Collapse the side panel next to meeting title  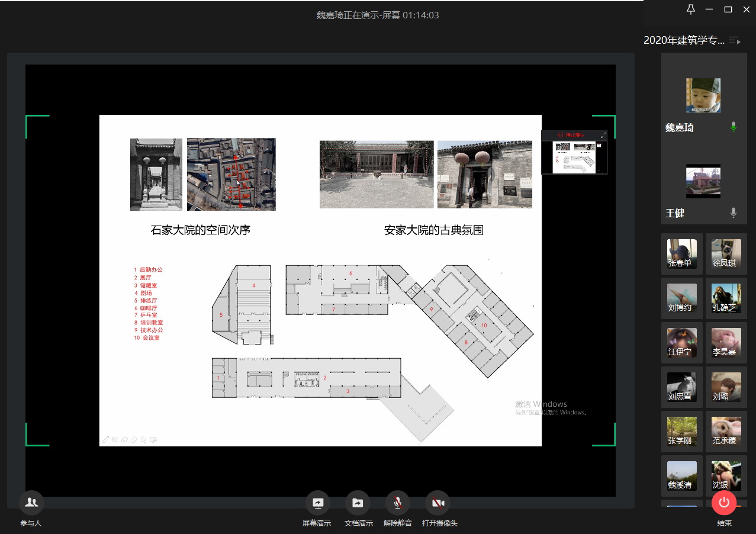point(735,40)
